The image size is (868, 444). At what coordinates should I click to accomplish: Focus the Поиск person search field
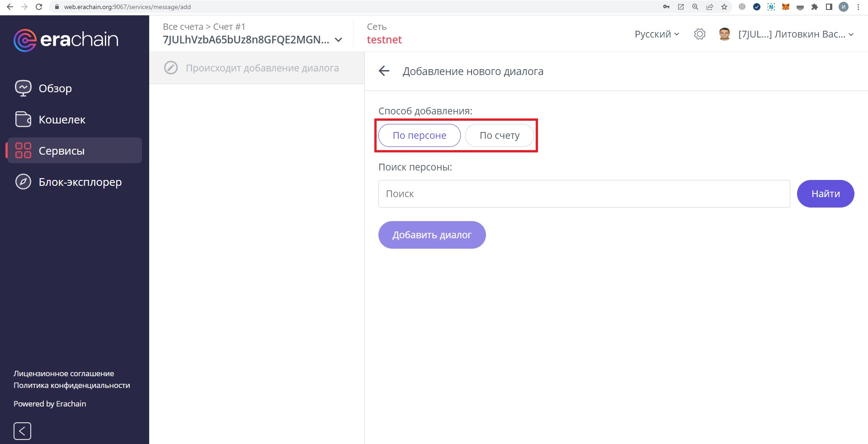pyautogui.click(x=584, y=194)
